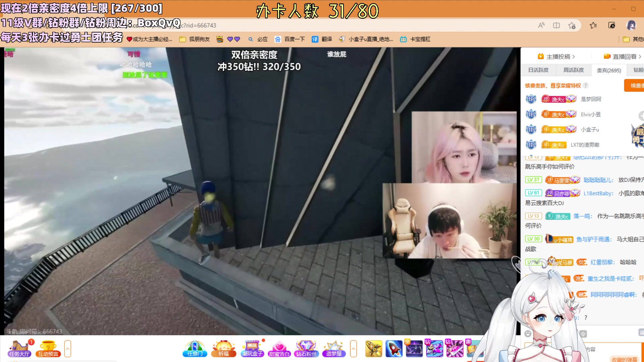Click the browser read aloud icon
The width and height of the screenshot is (644, 362).
541,25
